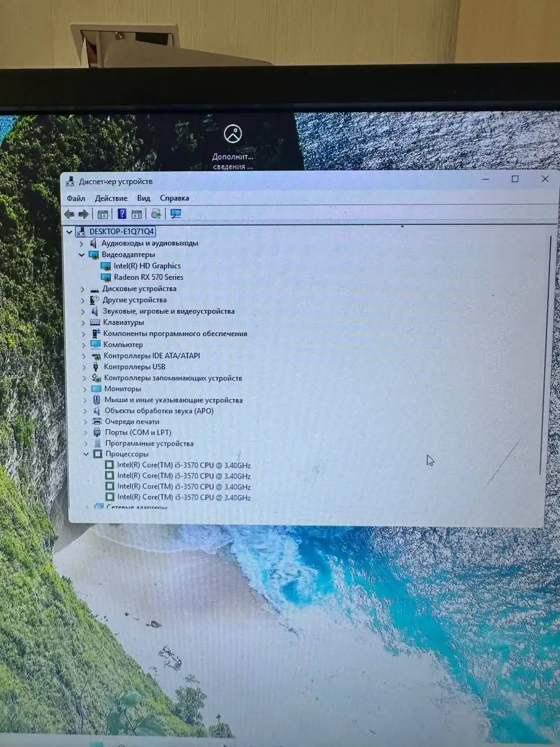The width and height of the screenshot is (560, 747).
Task: Click the blue Help question-mark icon
Action: click(121, 214)
